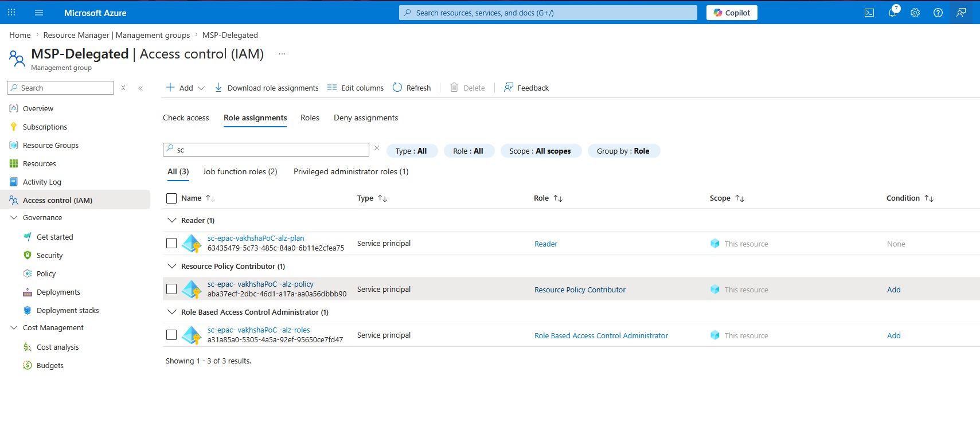Open the Resource Policy Contributor role link
Image resolution: width=980 pixels, height=434 pixels.
tap(580, 290)
